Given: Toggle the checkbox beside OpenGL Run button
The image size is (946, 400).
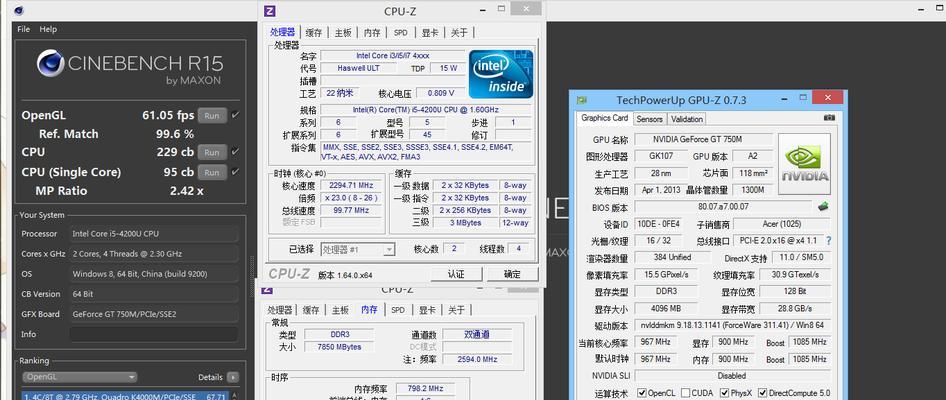Looking at the screenshot, I should (235, 115).
